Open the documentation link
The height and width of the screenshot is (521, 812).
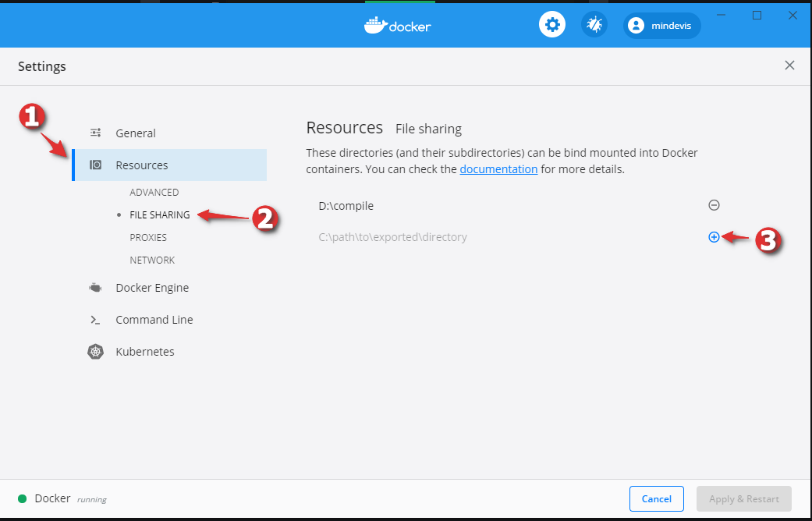[x=498, y=169]
